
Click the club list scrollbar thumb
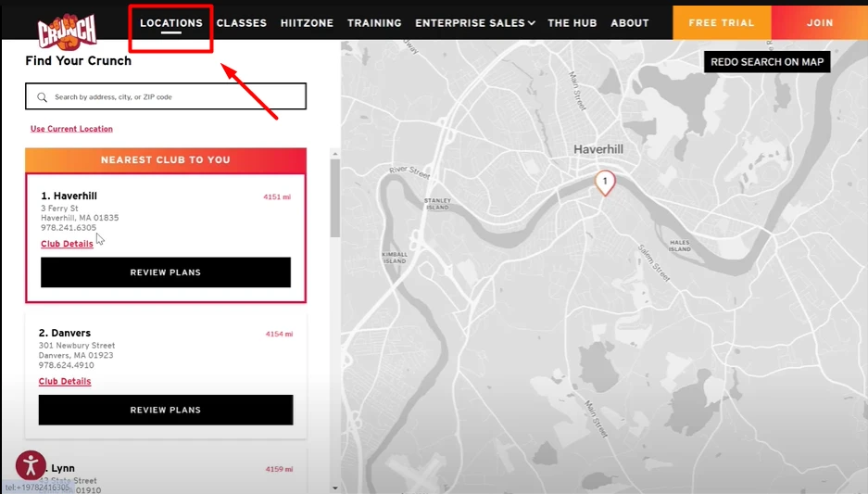[335, 198]
